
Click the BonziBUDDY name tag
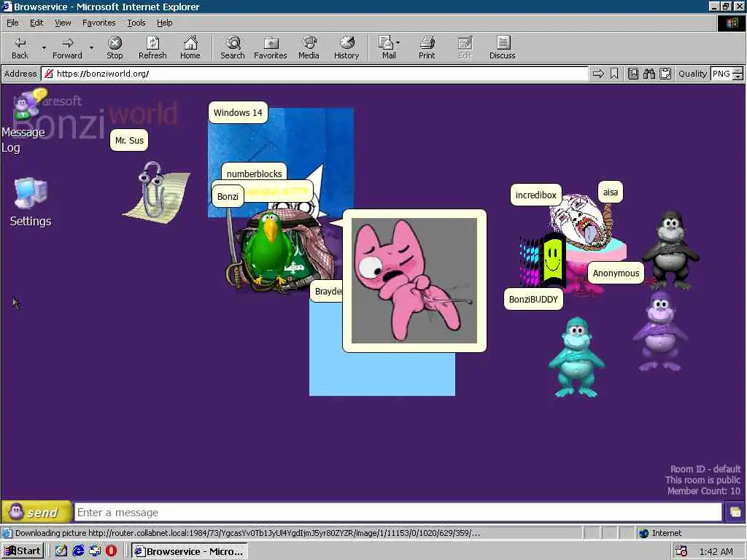(x=533, y=299)
